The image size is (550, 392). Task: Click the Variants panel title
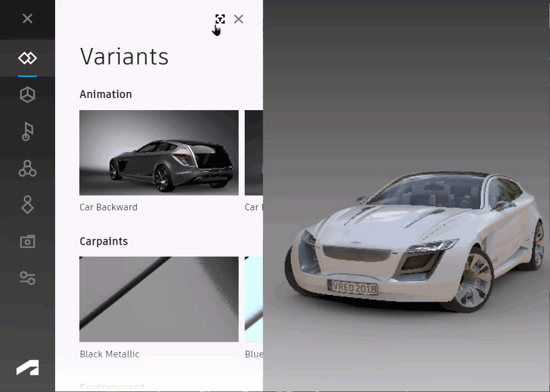[x=124, y=56]
